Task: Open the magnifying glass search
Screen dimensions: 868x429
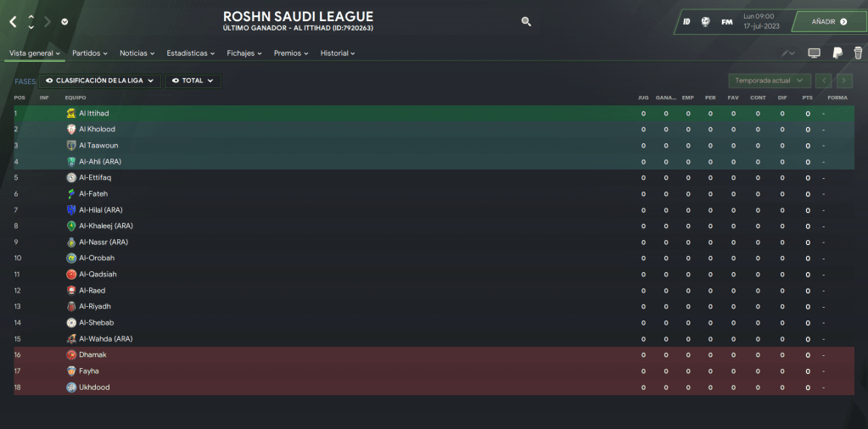Action: click(x=526, y=22)
